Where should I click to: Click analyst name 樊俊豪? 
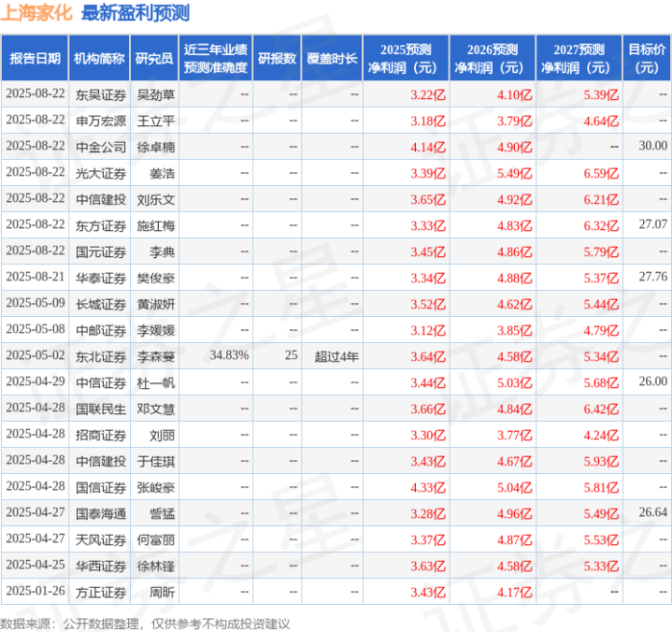pos(155,278)
